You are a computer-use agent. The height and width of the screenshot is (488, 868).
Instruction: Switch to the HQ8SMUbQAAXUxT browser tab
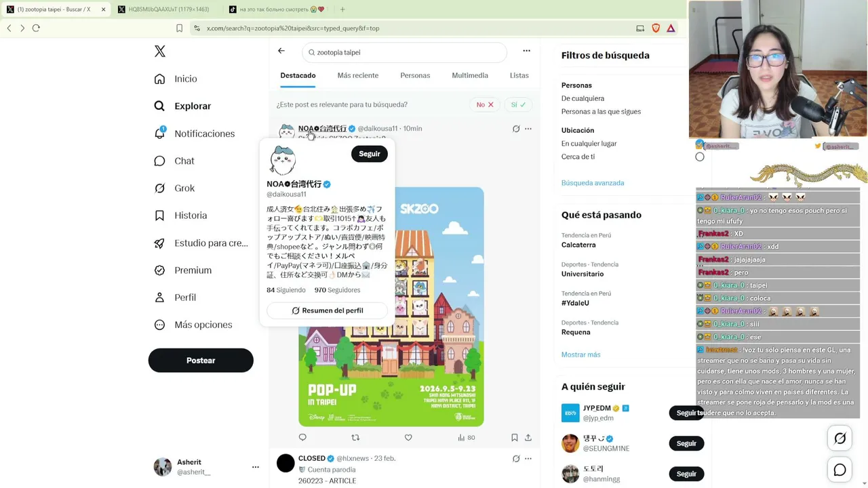(x=165, y=9)
